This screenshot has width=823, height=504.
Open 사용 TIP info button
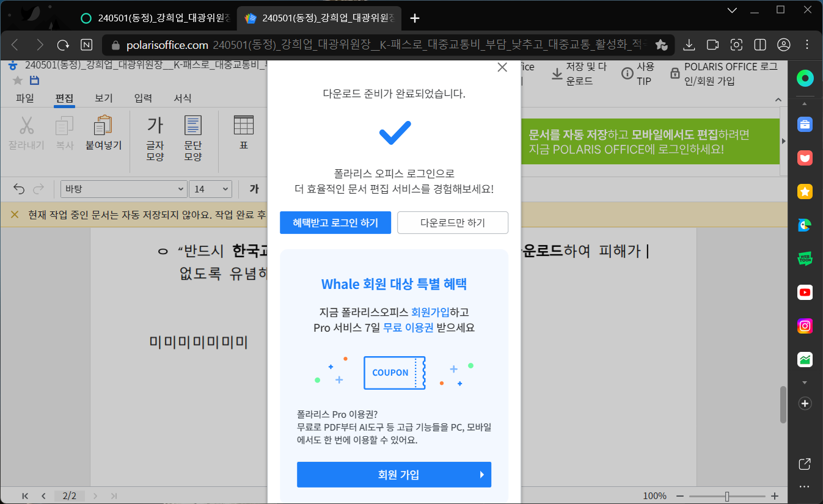pos(638,73)
